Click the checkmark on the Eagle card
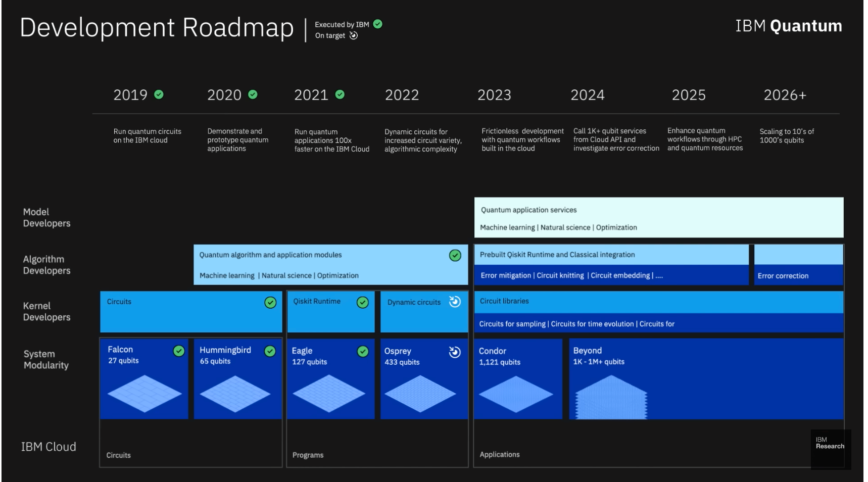868x482 pixels. coord(363,351)
